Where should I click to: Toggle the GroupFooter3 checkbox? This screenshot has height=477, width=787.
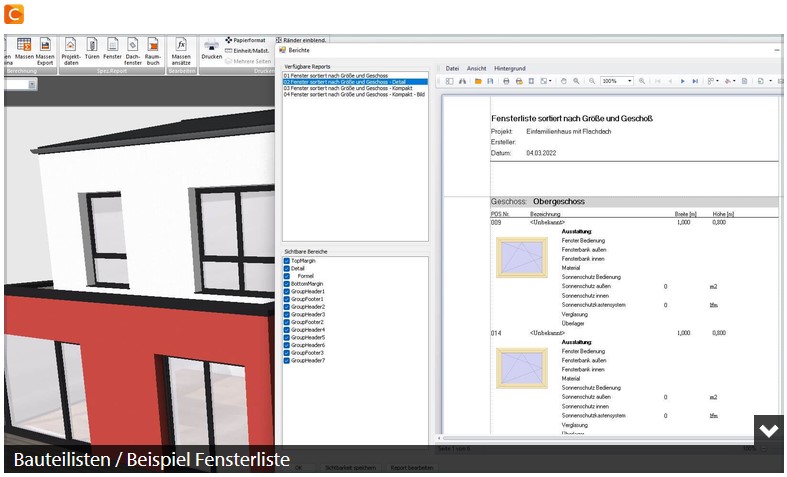287,353
